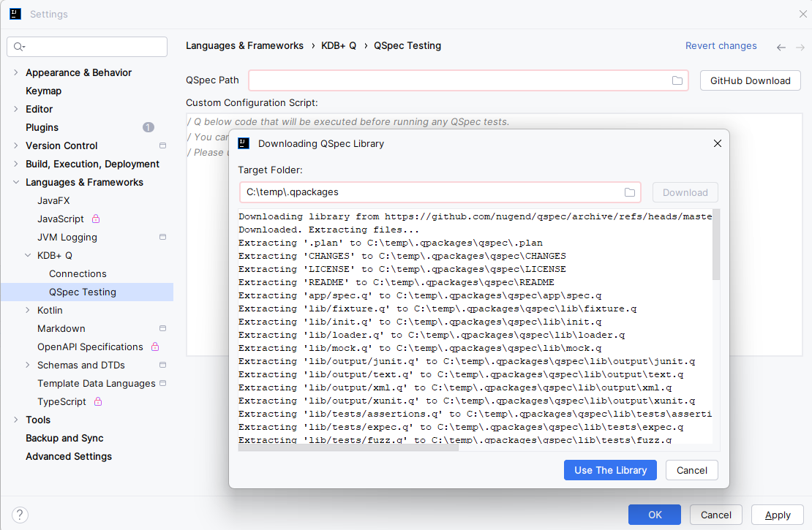Open Help with the question mark icon
The width and height of the screenshot is (812, 530).
[x=20, y=515]
